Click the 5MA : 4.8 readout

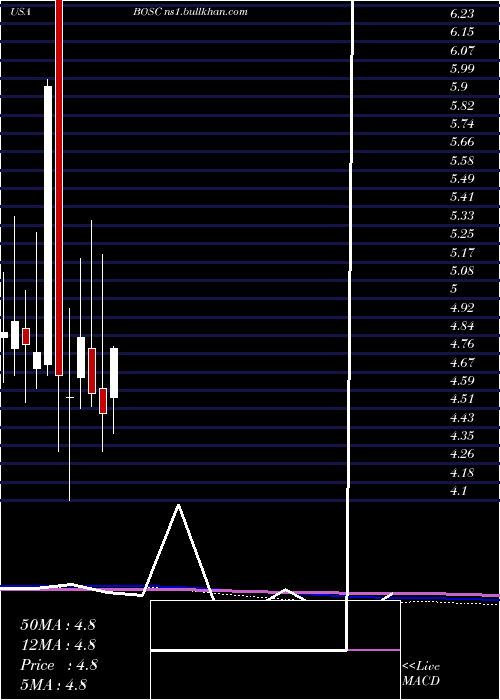pyautogui.click(x=54, y=685)
